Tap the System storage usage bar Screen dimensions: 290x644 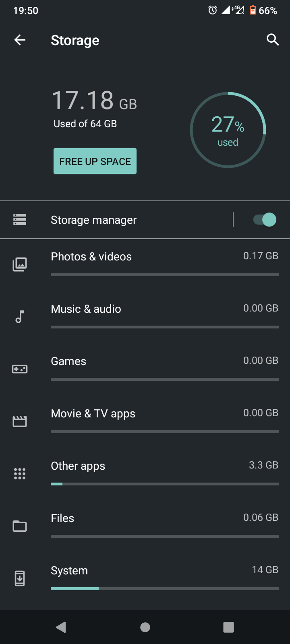(x=165, y=588)
